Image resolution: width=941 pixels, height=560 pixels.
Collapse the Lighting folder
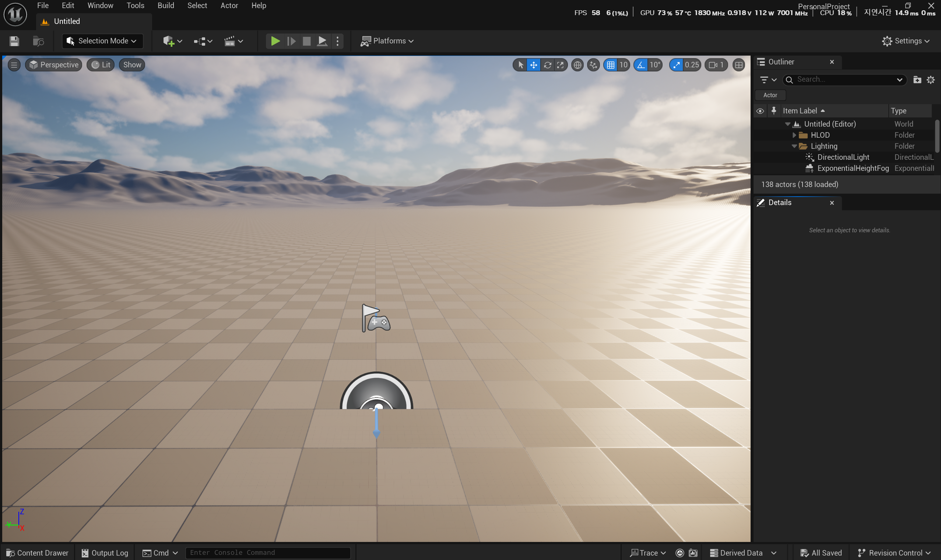tap(794, 146)
